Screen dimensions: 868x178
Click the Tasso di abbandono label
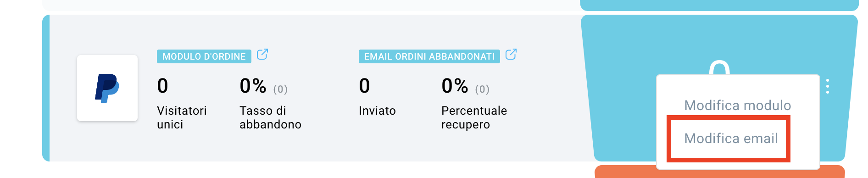(270, 117)
